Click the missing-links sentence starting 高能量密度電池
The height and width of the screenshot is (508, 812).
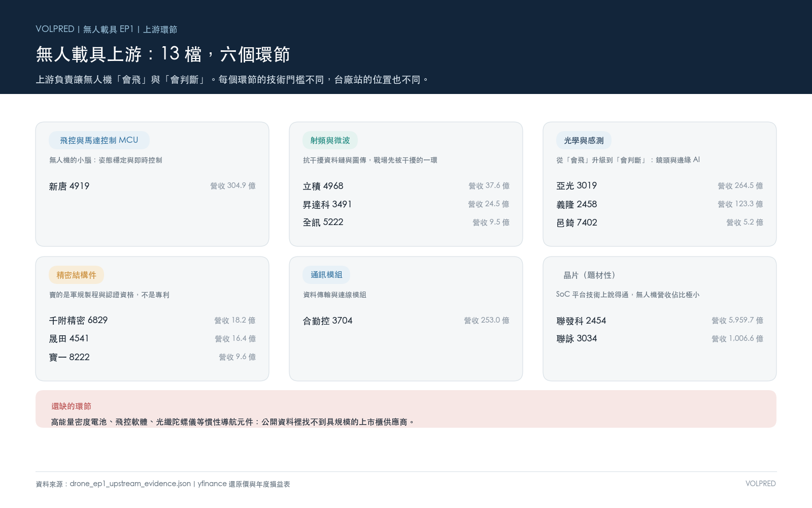click(x=233, y=422)
